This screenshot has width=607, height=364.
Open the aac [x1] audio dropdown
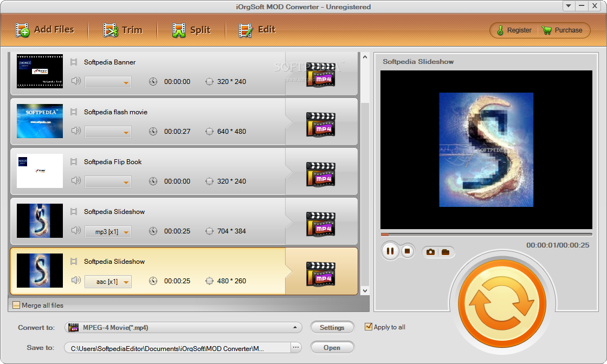pyautogui.click(x=108, y=282)
